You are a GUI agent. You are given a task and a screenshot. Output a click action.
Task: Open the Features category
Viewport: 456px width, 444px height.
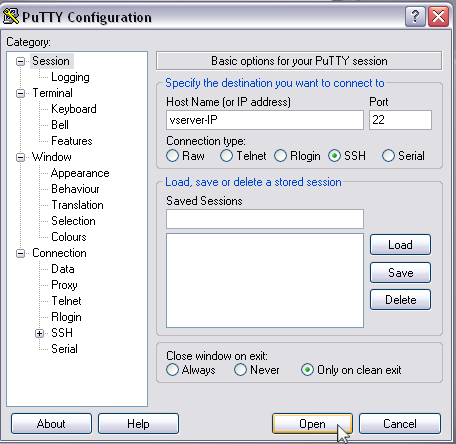coord(72,141)
